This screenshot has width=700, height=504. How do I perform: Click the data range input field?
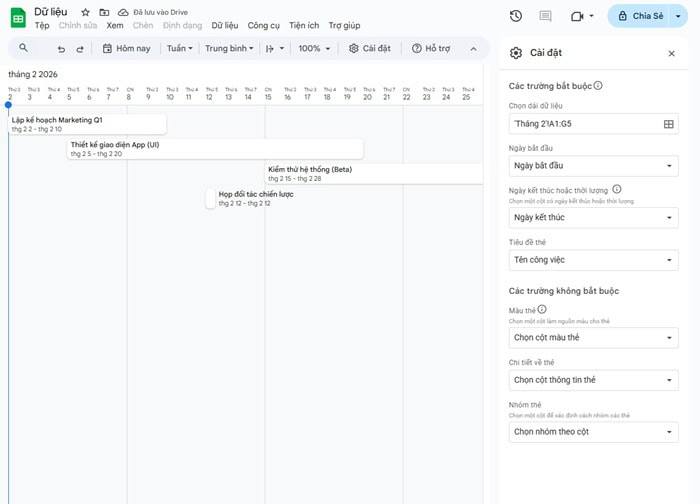coord(583,124)
